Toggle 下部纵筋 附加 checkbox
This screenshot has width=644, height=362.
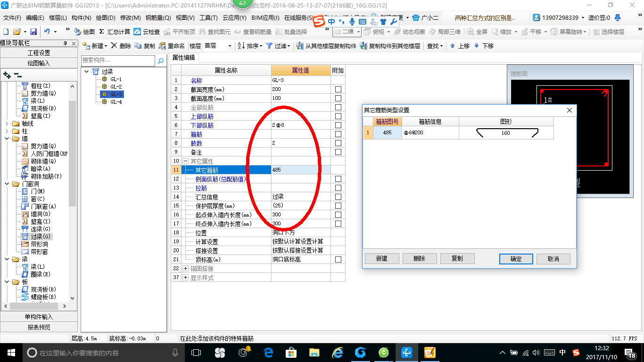338,125
